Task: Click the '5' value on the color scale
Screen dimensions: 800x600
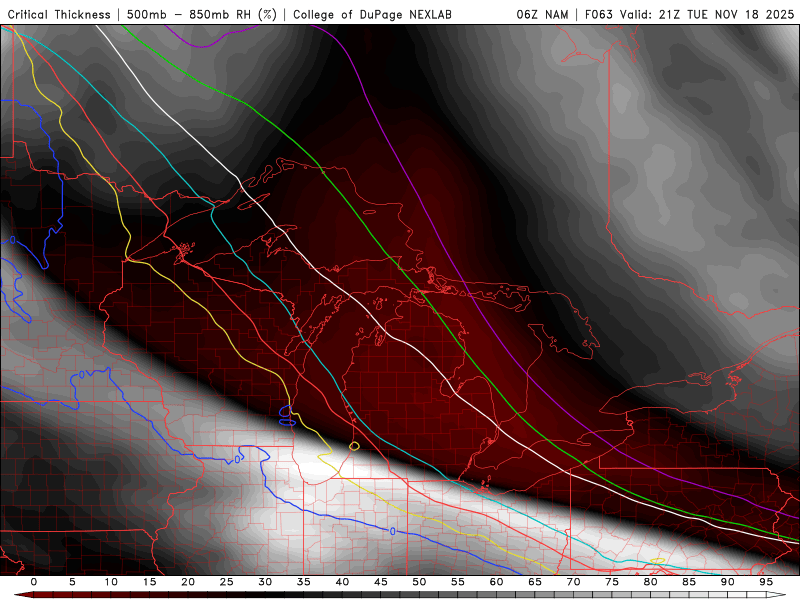Action: (x=72, y=582)
